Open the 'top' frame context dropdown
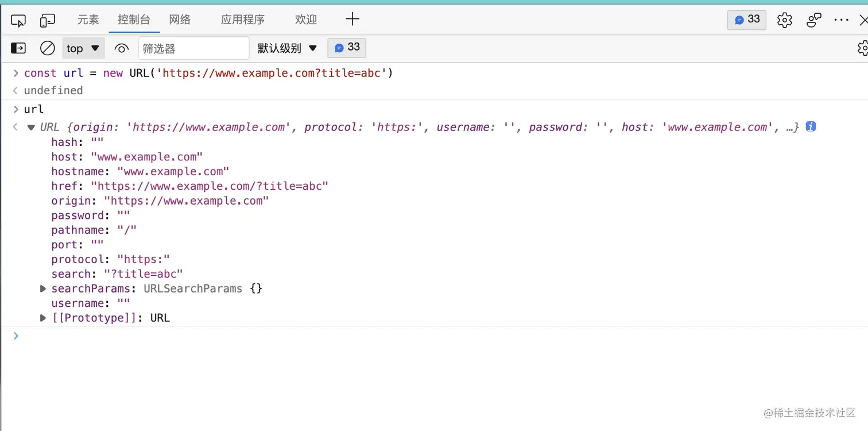This screenshot has height=431, width=868. pyautogui.click(x=83, y=48)
